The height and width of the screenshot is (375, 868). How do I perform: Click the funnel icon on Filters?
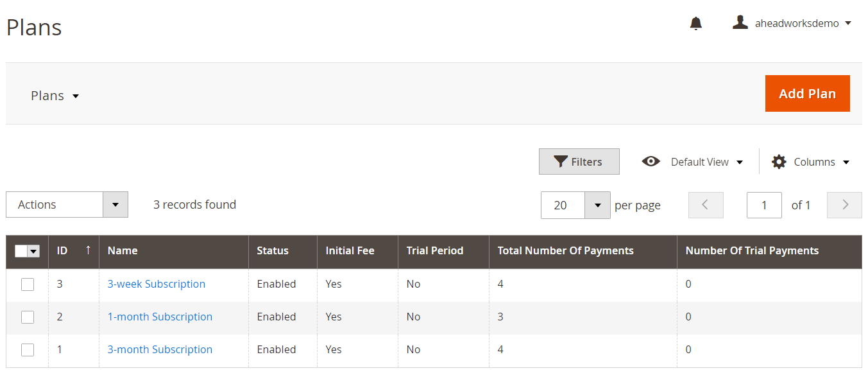click(561, 162)
